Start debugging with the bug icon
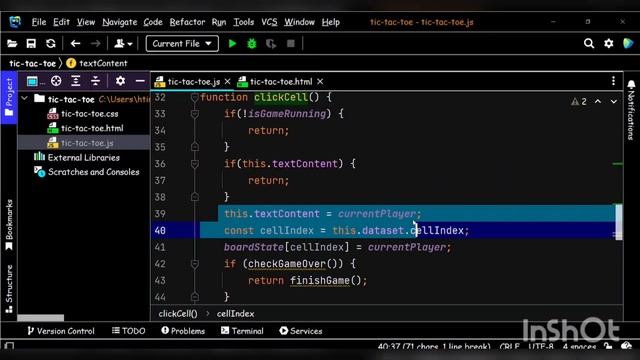640x360 pixels. [x=252, y=44]
